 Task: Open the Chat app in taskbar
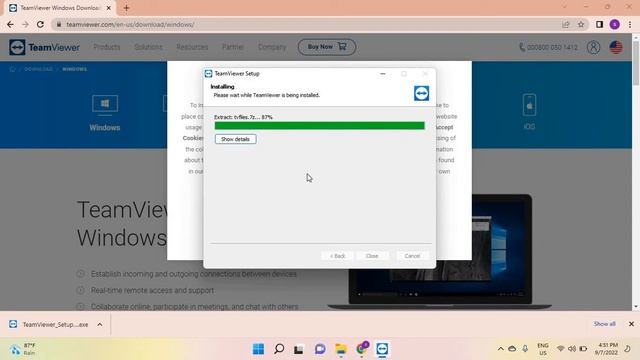point(320,349)
